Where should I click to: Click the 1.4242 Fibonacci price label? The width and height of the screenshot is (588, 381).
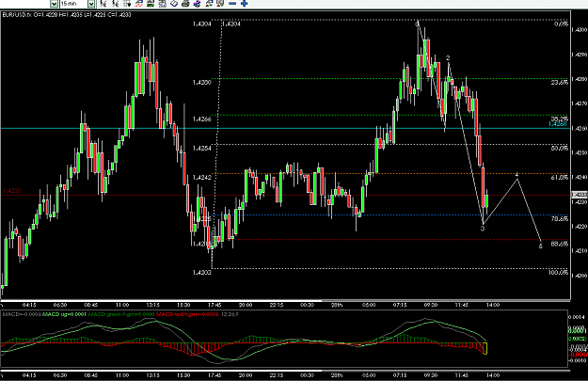tap(201, 178)
